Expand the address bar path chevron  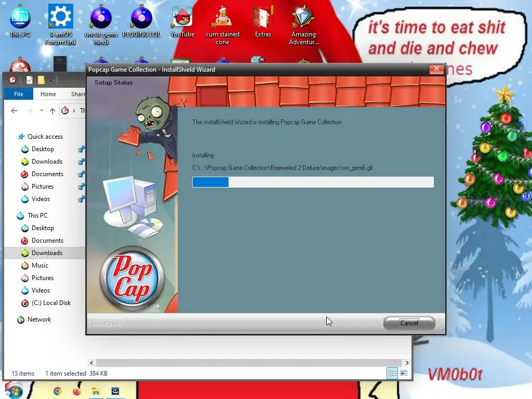point(74,111)
